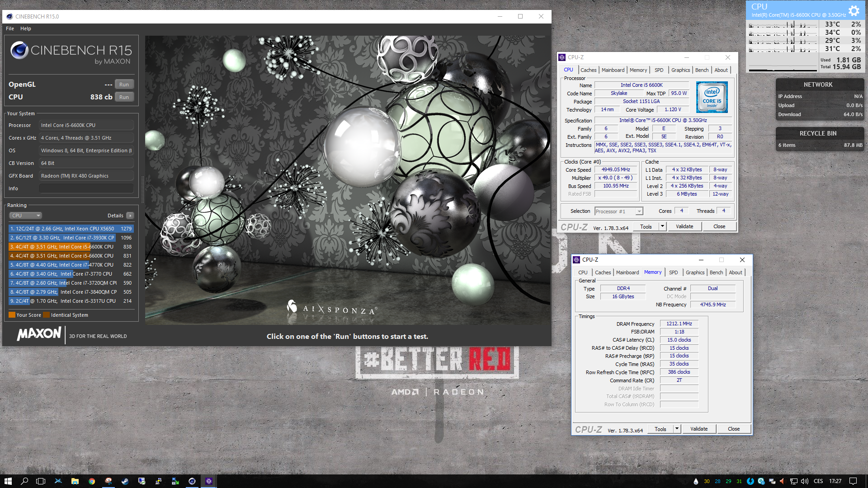Click the Network gadget header
This screenshot has height=488, width=868.
click(x=818, y=85)
